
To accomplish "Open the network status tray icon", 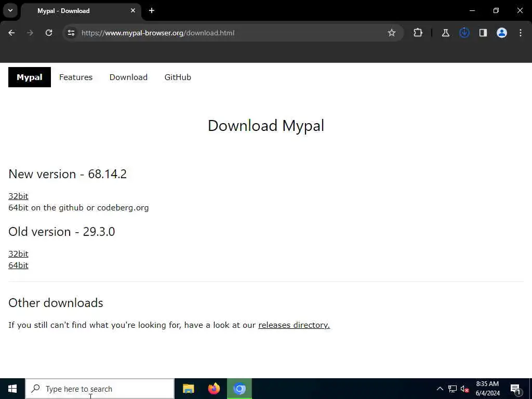I will pos(453,389).
